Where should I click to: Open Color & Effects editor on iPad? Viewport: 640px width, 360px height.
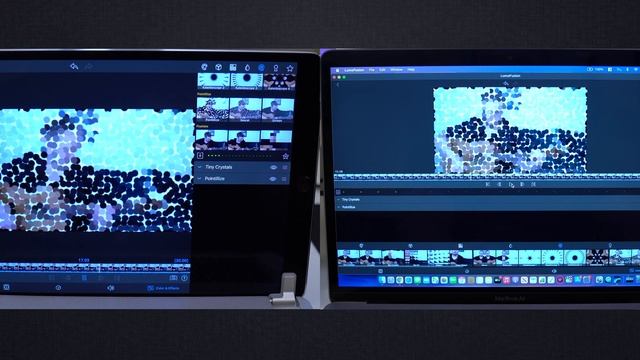tap(163, 288)
